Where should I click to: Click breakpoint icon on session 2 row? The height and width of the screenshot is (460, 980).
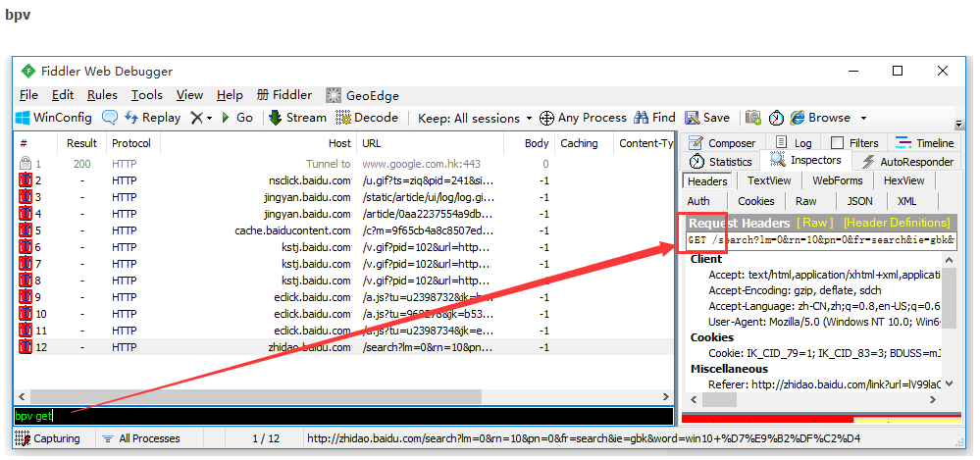(x=26, y=180)
